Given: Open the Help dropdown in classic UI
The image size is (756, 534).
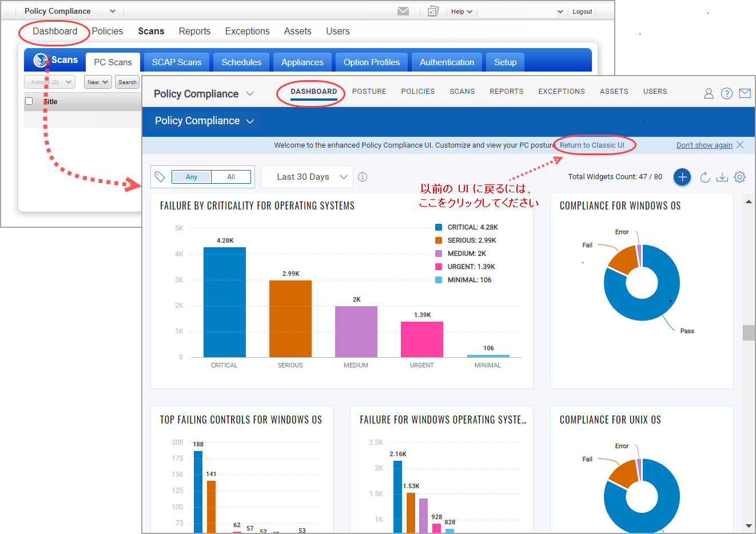Looking at the screenshot, I should coord(461,11).
